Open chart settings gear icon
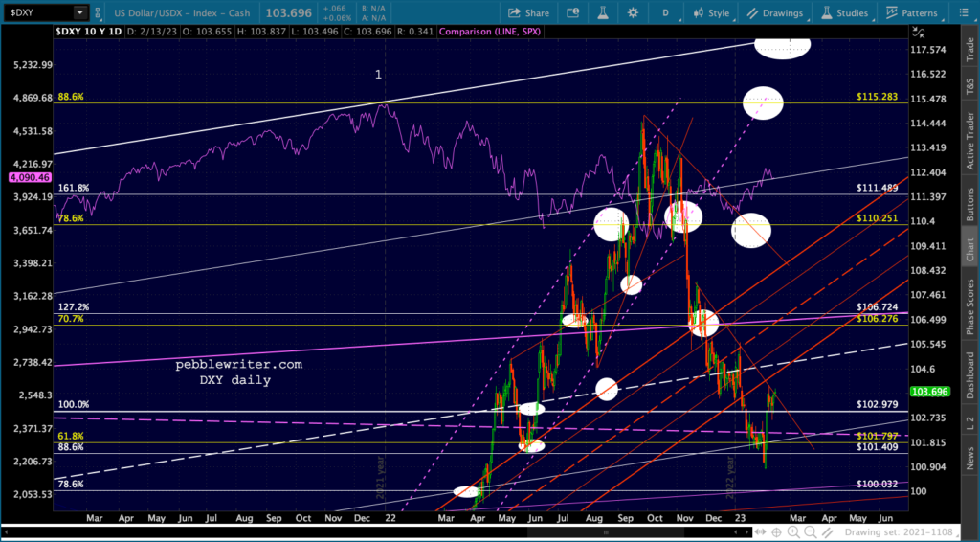The height and width of the screenshot is (542, 980). point(634,12)
